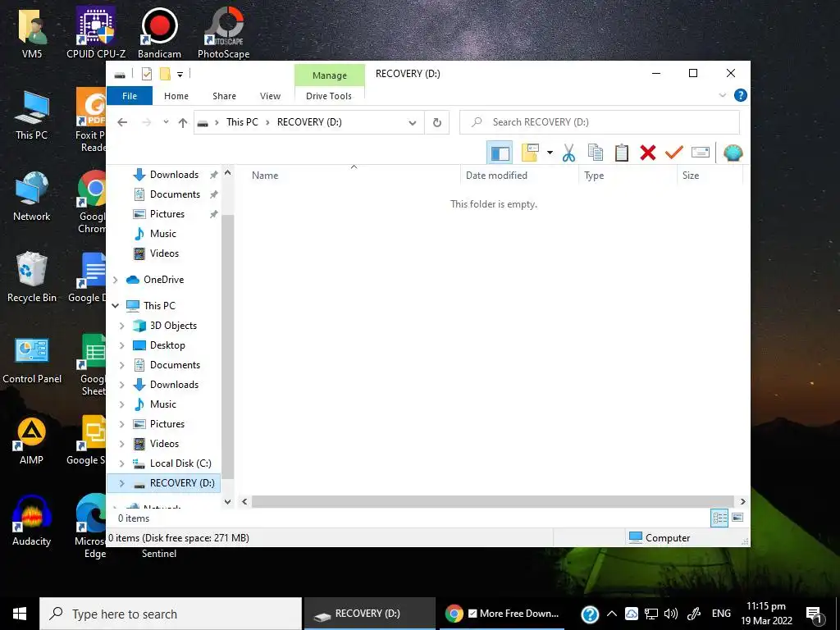The width and height of the screenshot is (840, 630).
Task: Click RECOVERY (D:) in address breadcrumb
Action: pyautogui.click(x=309, y=122)
